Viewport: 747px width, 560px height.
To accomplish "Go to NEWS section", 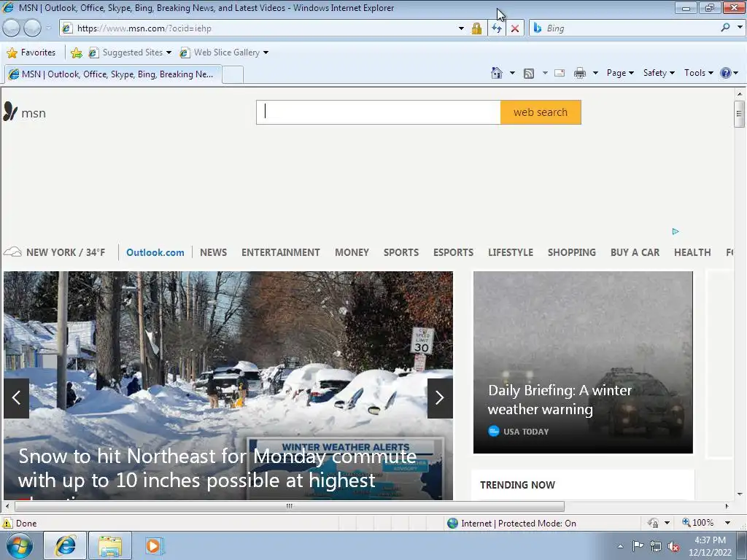I will pyautogui.click(x=214, y=252).
